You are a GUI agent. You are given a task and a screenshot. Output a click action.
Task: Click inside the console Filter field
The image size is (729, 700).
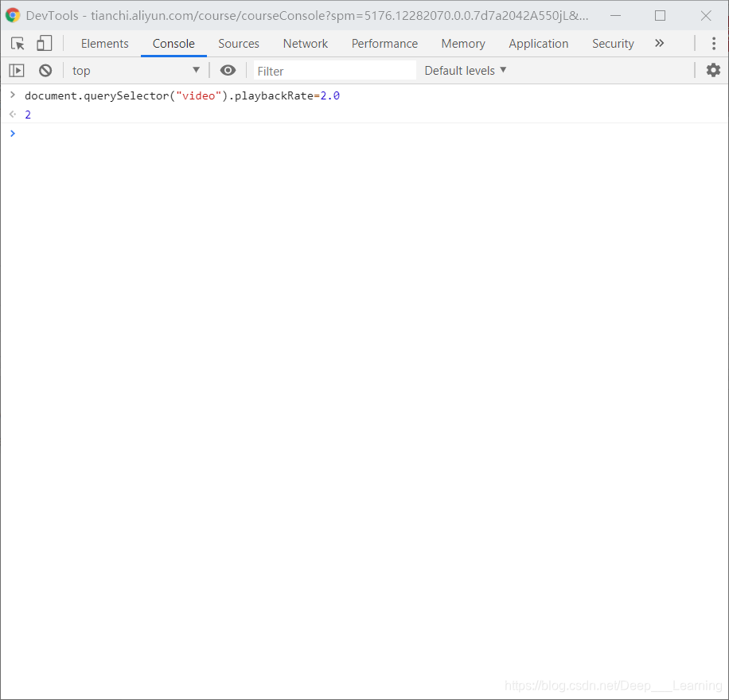(x=334, y=70)
